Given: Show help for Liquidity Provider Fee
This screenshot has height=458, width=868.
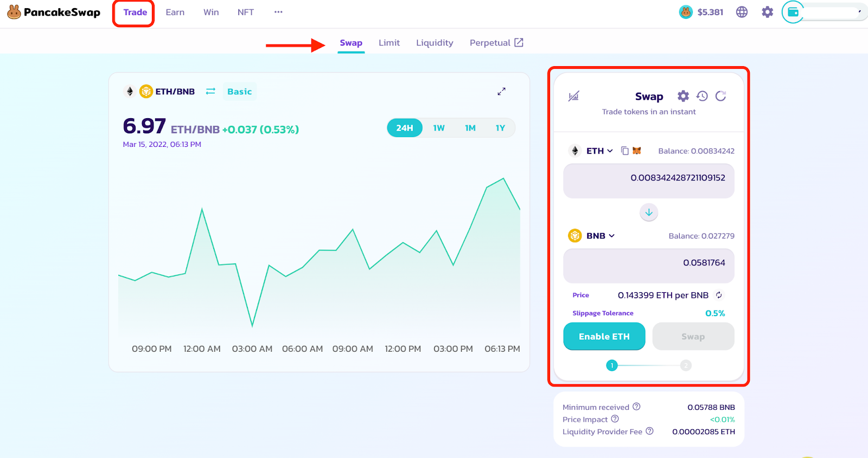Looking at the screenshot, I should 649,431.
